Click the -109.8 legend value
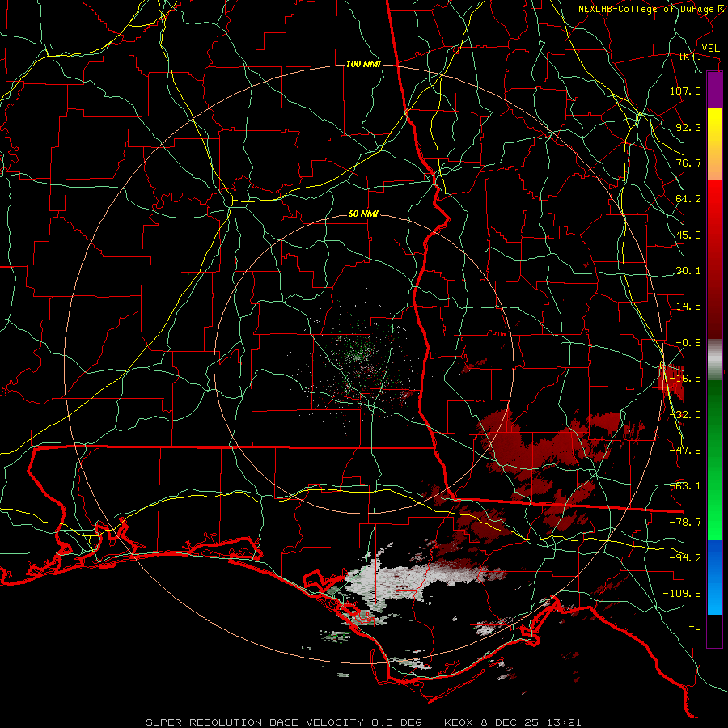The width and height of the screenshot is (728, 728). pyautogui.click(x=682, y=594)
